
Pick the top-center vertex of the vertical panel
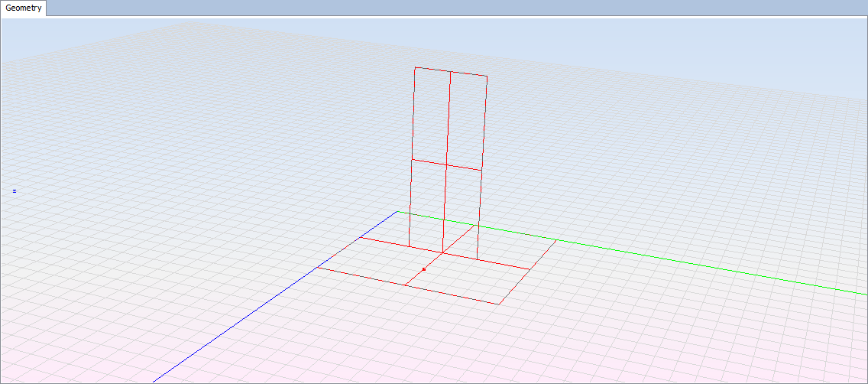point(450,72)
